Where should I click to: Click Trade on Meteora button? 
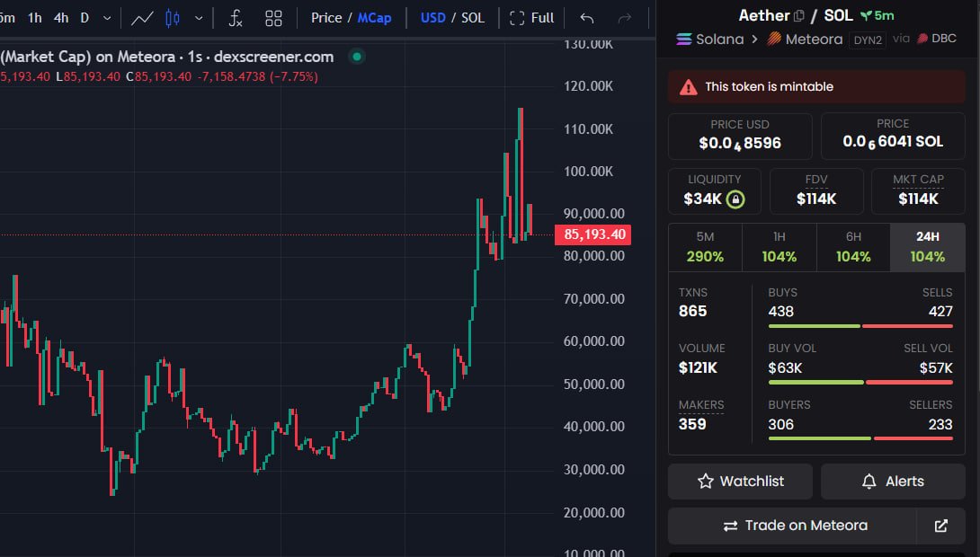[792, 526]
